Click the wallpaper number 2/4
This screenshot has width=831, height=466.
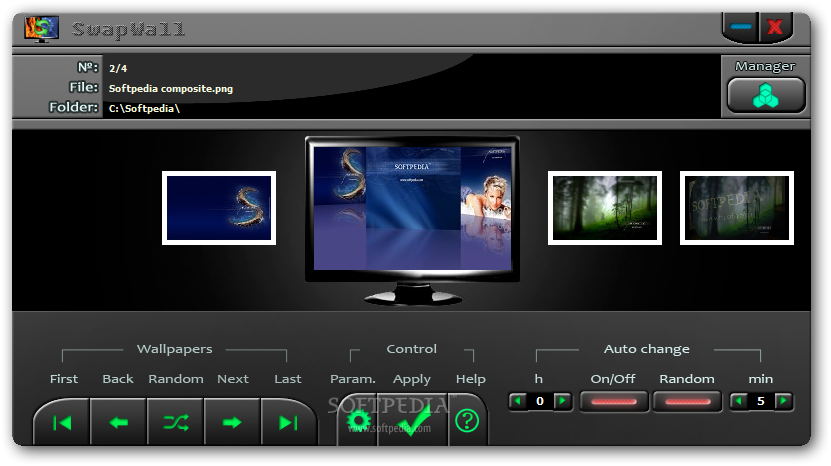[118, 68]
